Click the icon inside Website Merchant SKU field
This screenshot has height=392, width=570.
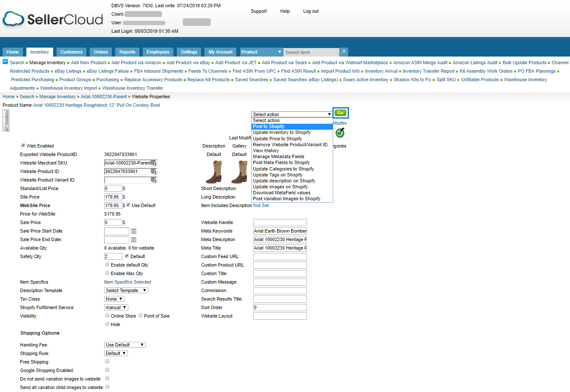[154, 163]
